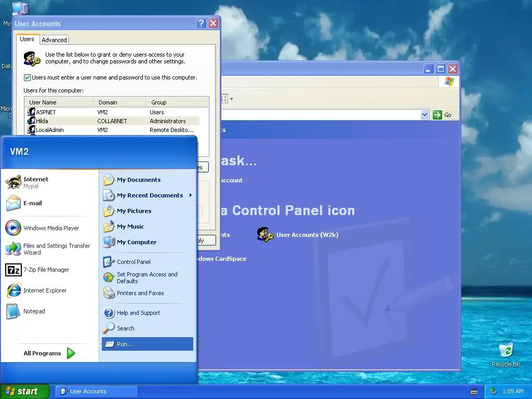Click User Name column header
The width and height of the screenshot is (532, 399).
point(59,102)
